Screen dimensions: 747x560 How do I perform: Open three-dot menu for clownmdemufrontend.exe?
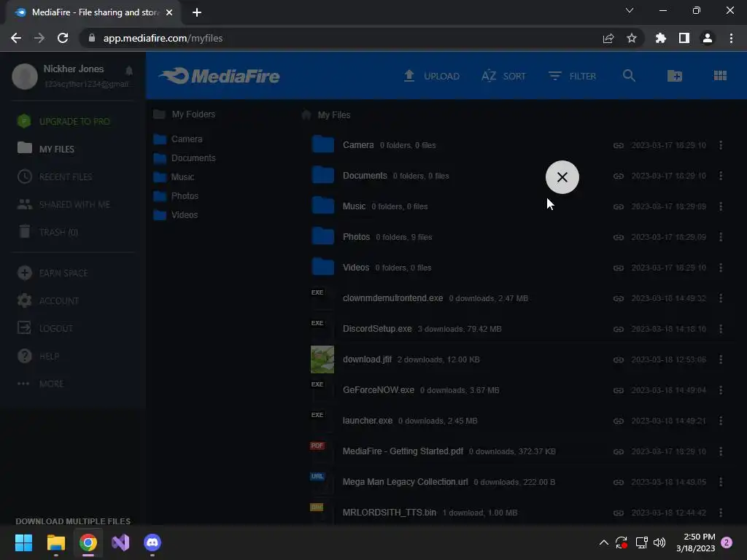[x=721, y=298]
